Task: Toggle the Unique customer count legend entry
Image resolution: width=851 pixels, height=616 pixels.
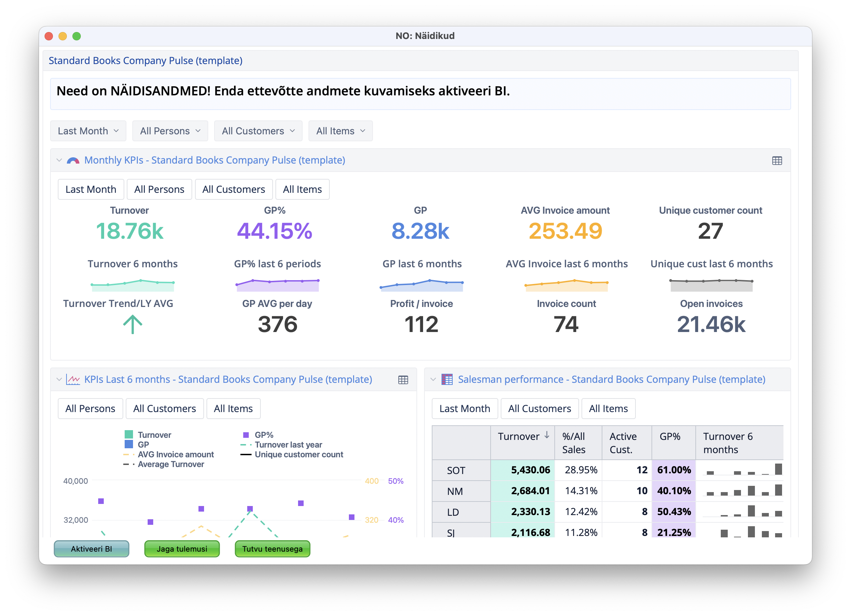Action: point(298,455)
